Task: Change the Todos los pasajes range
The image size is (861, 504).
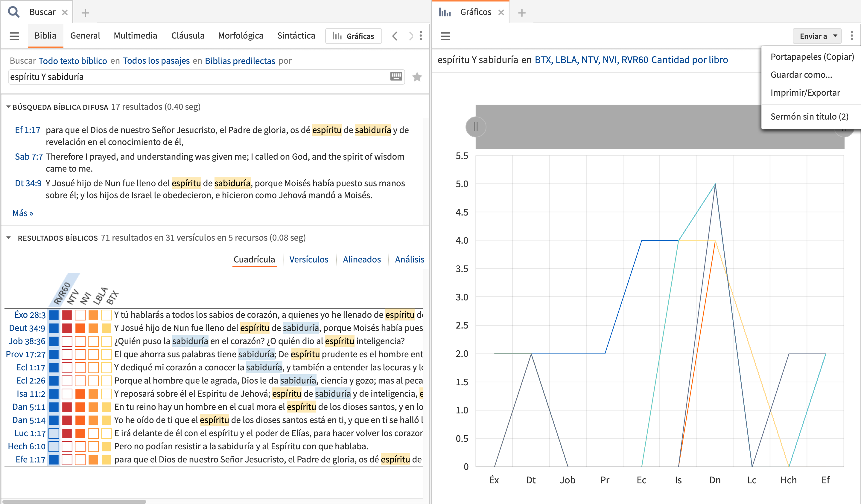Action: (x=156, y=61)
